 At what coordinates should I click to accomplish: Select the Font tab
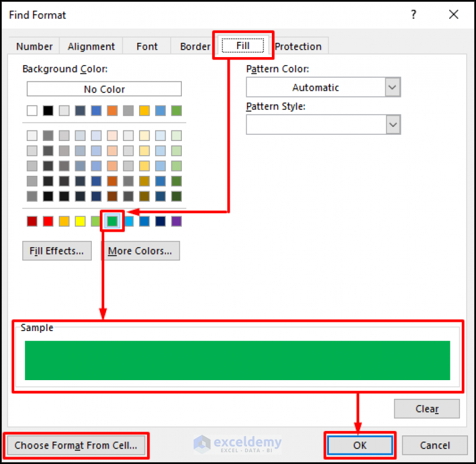(147, 46)
